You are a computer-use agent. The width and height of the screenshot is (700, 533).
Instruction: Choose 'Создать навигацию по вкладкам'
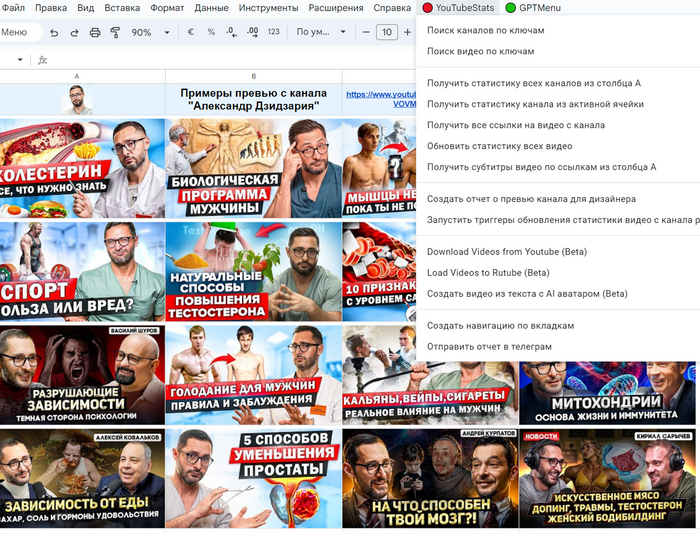558,326
